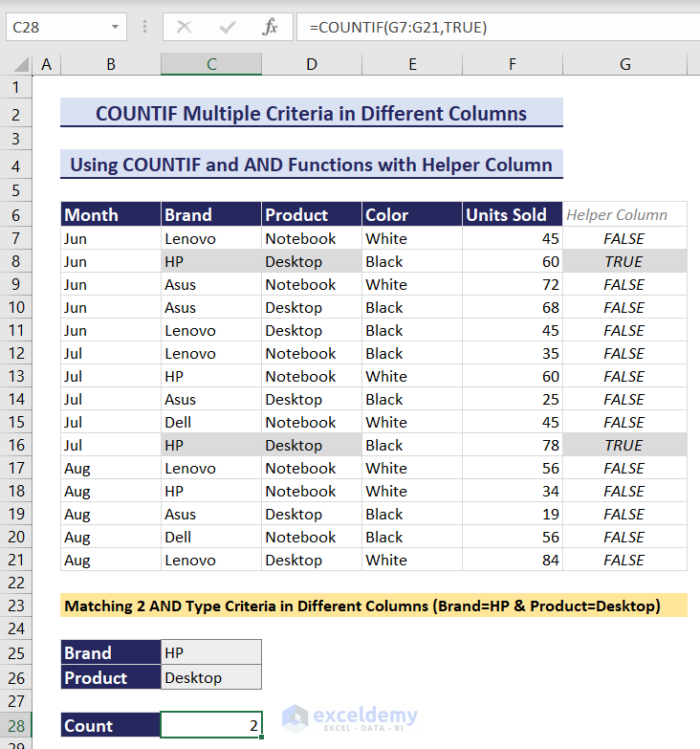Click the formula bar options dots
Viewport: 700px width, 749px height.
pyautogui.click(x=144, y=27)
